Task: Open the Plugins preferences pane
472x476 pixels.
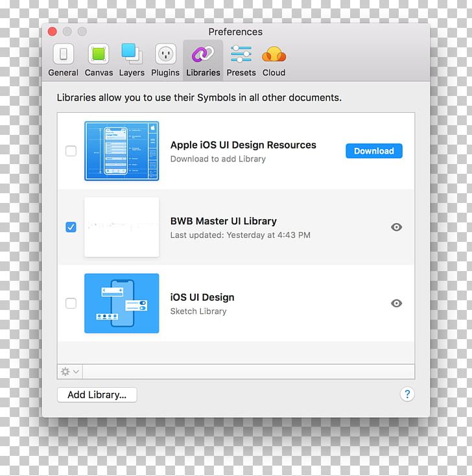Action: tap(165, 60)
